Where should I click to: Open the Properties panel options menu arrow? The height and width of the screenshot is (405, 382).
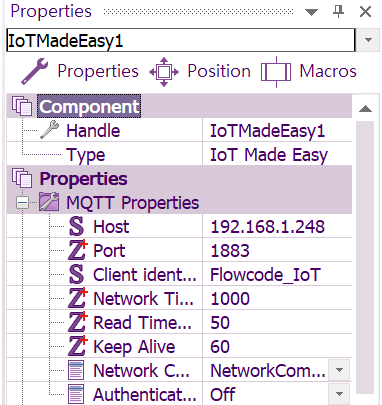pyautogui.click(x=311, y=13)
